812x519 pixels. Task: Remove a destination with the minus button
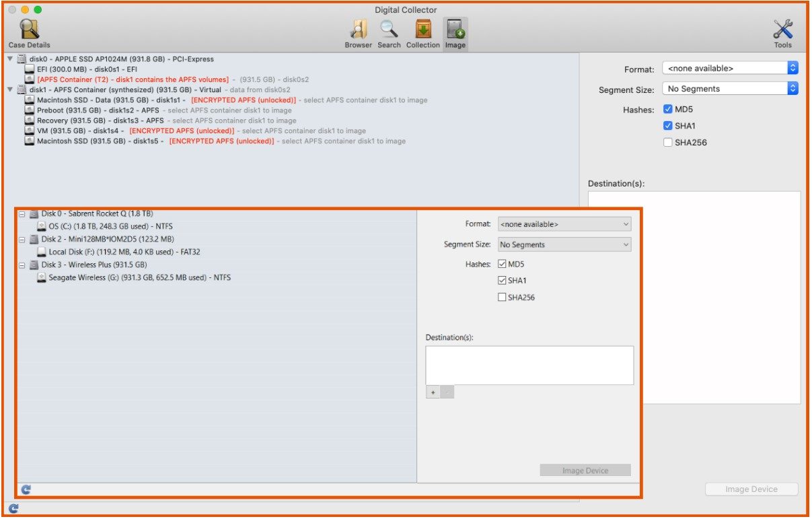tap(447, 392)
